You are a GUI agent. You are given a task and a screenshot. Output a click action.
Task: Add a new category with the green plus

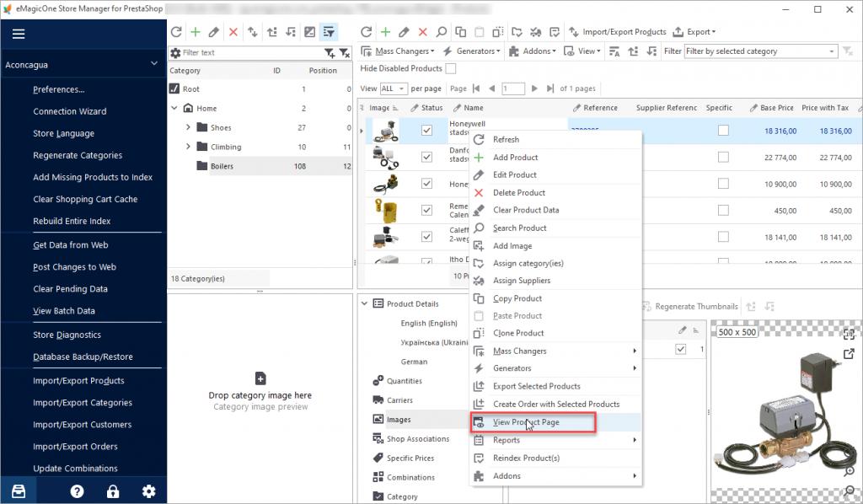click(196, 31)
